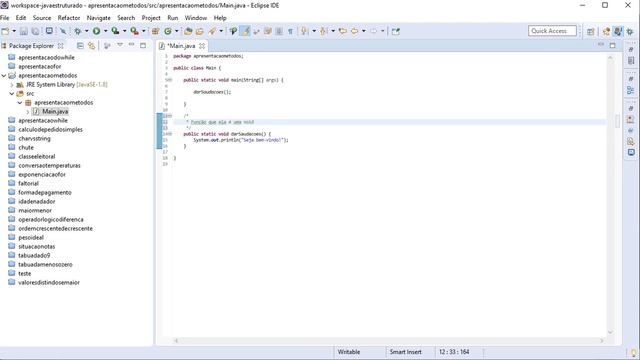Click the Coverage launch icon
Screen dimensions: 640x360
tap(116, 31)
